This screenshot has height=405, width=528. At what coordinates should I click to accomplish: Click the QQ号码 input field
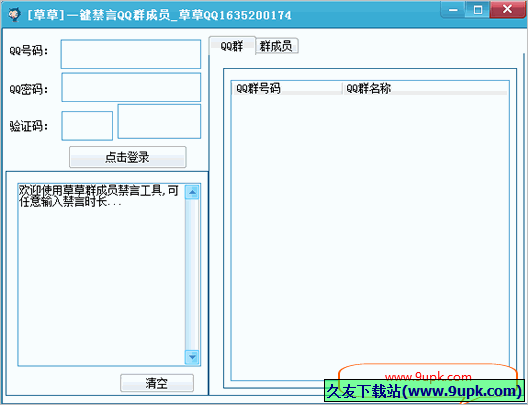click(x=131, y=54)
